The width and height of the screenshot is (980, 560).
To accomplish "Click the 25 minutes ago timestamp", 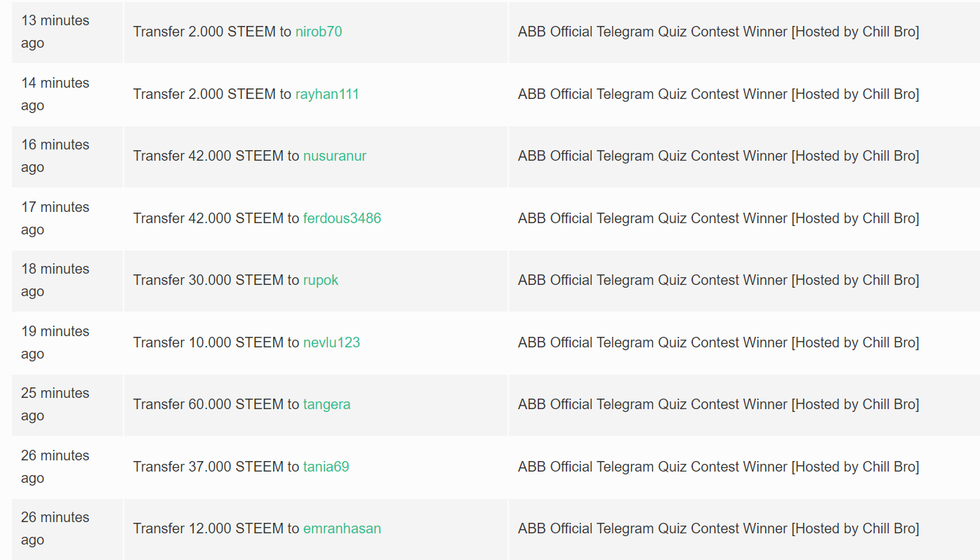I will pyautogui.click(x=55, y=404).
